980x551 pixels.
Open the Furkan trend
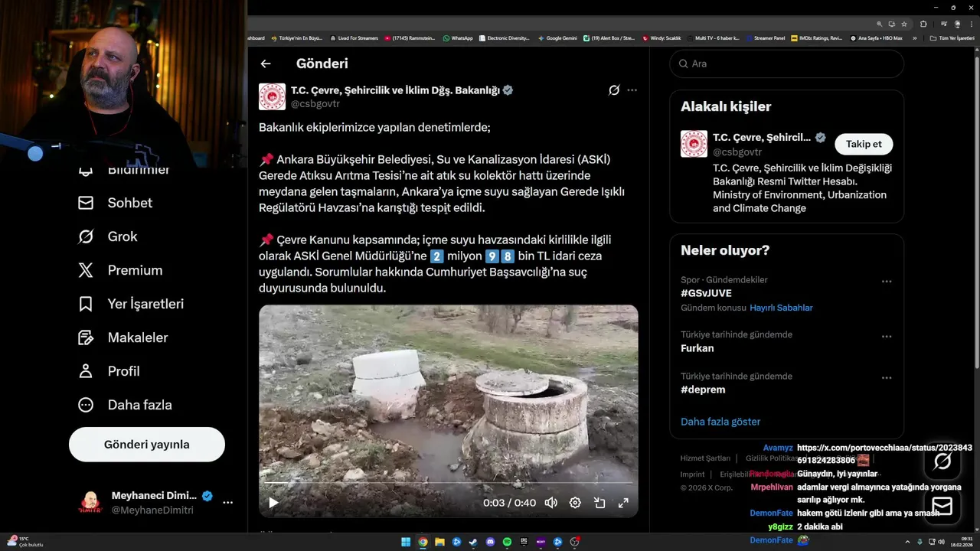pos(697,348)
